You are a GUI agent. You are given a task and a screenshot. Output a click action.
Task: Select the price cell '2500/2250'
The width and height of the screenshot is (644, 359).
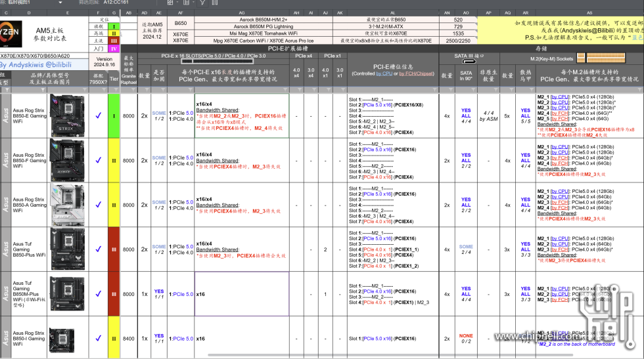point(458,41)
